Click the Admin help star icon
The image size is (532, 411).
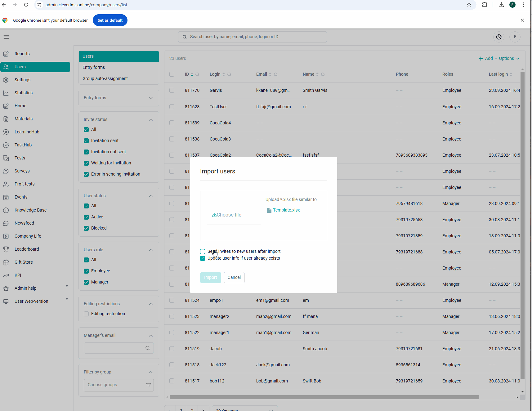pyautogui.click(x=6, y=288)
